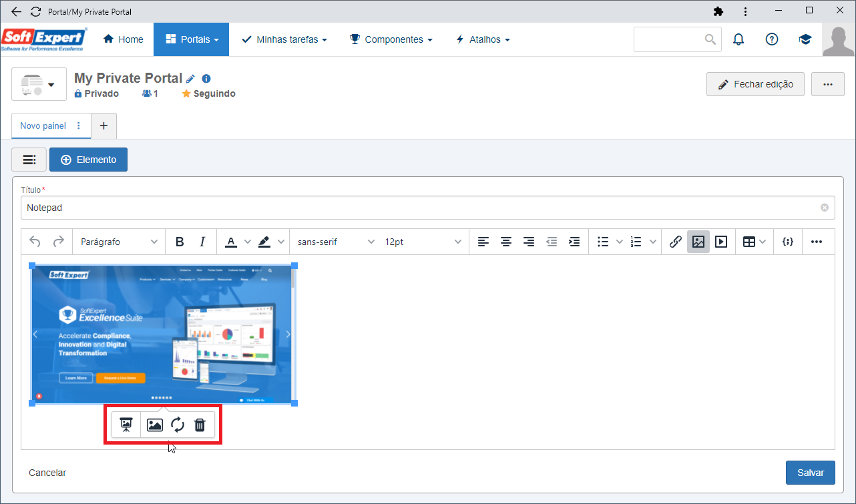Edit portal name with pencil icon
The height and width of the screenshot is (504, 856).
coord(190,78)
